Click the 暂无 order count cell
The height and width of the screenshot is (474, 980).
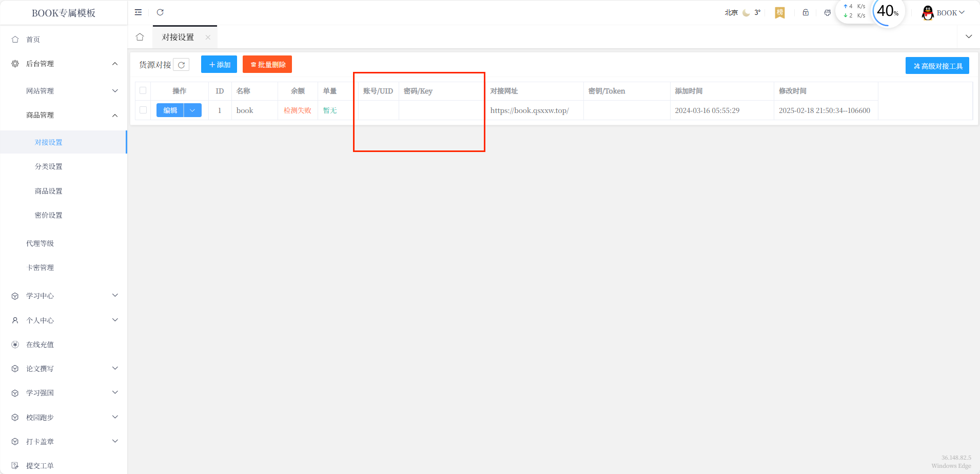click(330, 110)
